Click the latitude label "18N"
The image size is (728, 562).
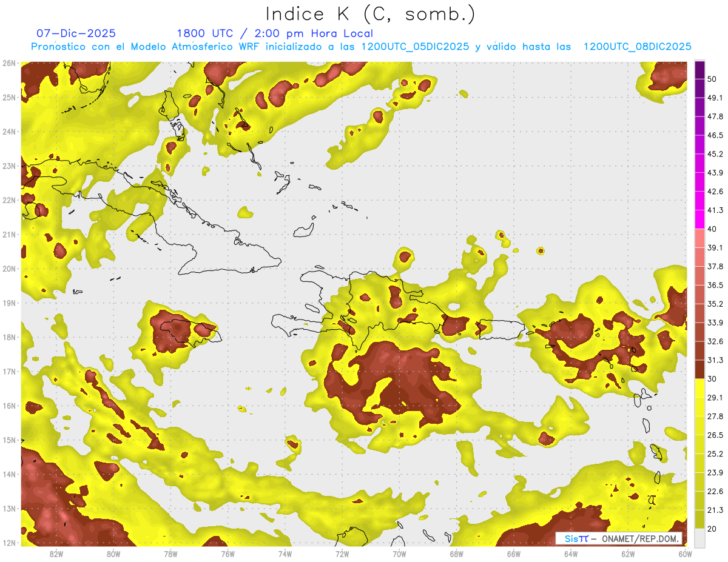click(x=8, y=337)
